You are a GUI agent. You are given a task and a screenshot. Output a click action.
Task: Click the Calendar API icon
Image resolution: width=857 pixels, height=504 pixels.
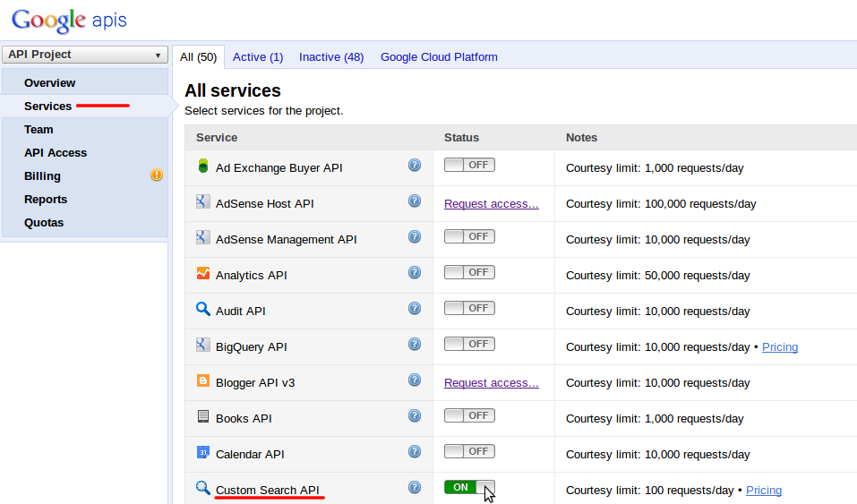point(202,453)
